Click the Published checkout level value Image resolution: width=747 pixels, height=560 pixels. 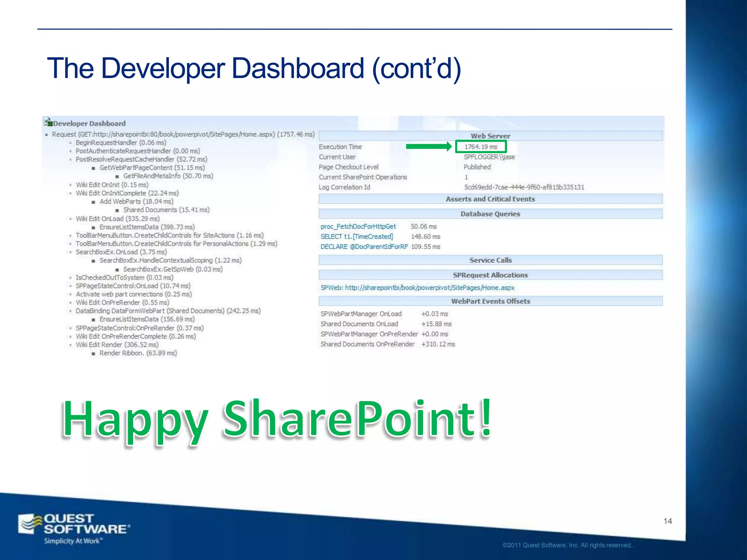477,167
